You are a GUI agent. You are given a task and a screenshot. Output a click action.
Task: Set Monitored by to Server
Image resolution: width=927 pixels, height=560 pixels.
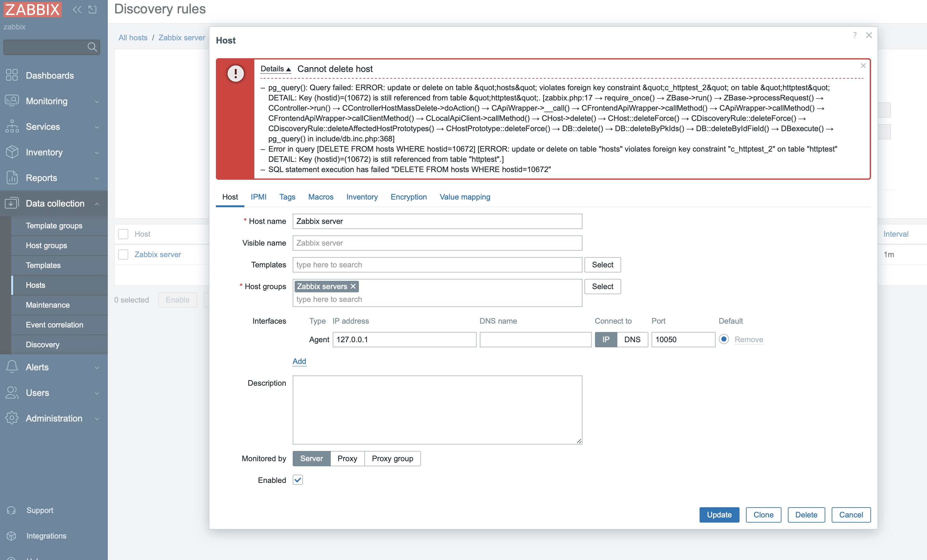312,458
